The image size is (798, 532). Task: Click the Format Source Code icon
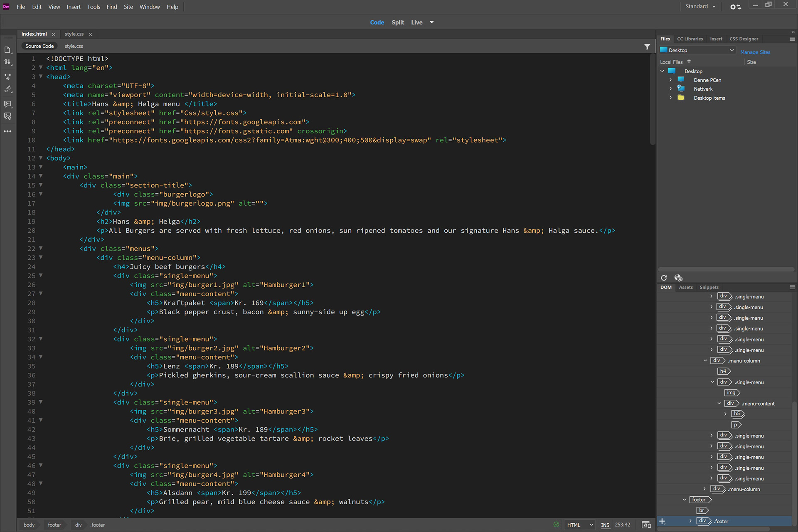(x=7, y=89)
